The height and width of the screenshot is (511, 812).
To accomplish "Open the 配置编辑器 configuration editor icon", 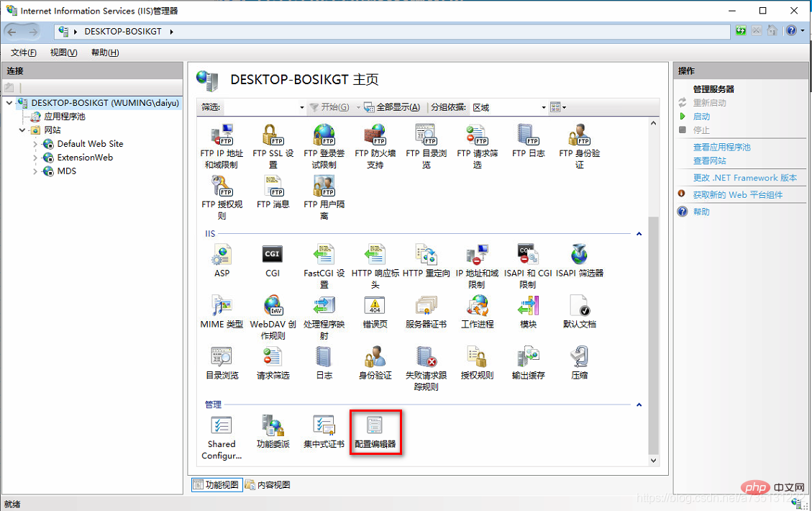I will click(x=375, y=432).
